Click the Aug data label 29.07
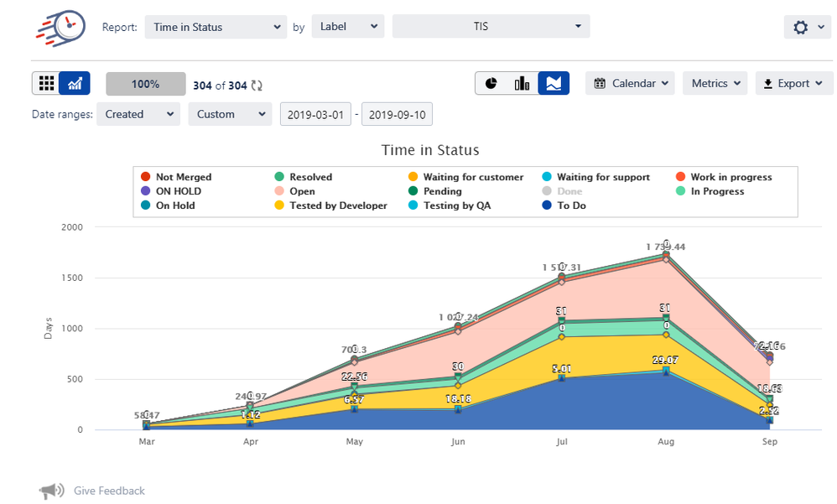The width and height of the screenshot is (837, 504). [x=666, y=361]
